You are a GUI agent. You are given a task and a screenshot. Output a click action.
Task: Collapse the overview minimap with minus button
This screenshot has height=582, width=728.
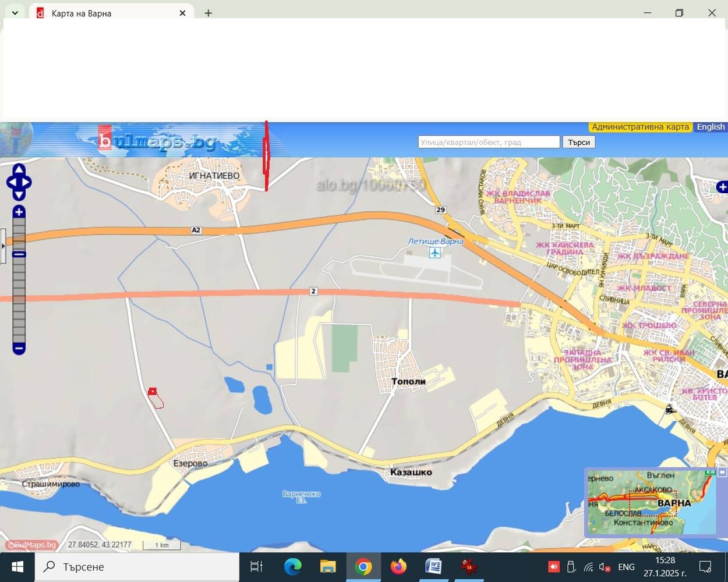(x=722, y=472)
